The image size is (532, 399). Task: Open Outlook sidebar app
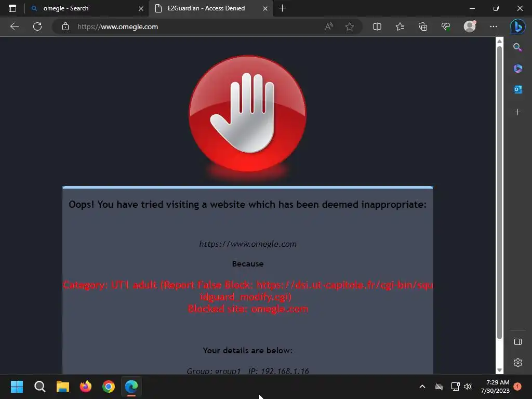pyautogui.click(x=518, y=89)
